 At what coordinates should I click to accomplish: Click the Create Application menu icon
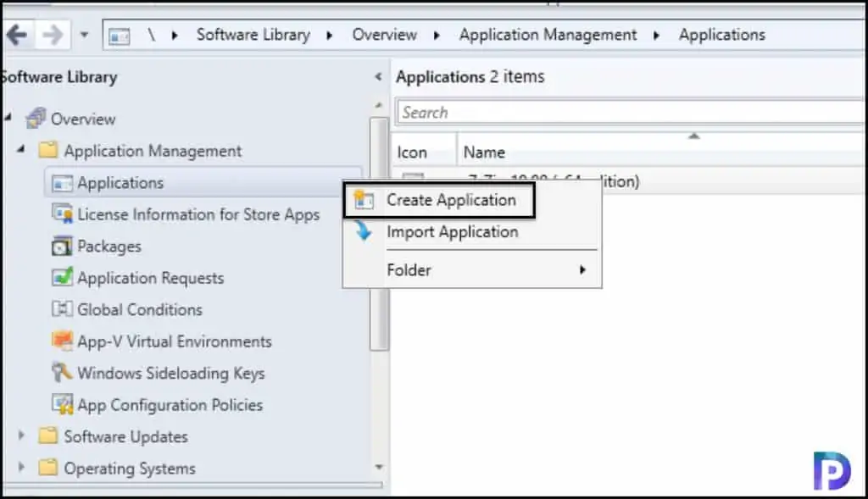tap(364, 200)
